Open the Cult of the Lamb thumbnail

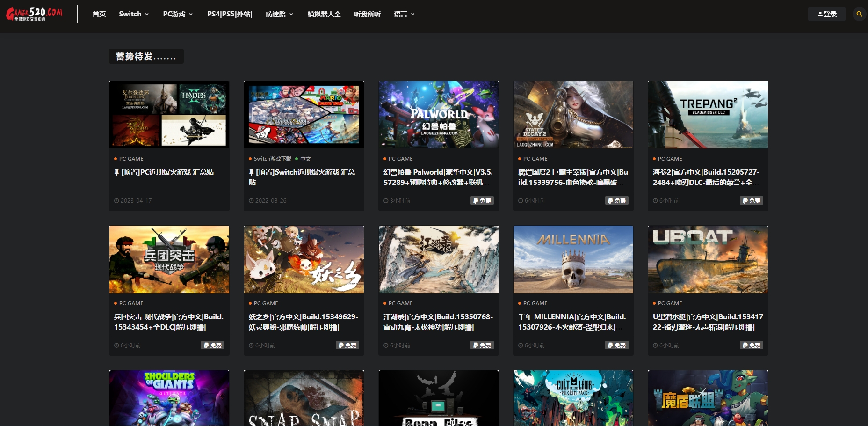coord(573,398)
